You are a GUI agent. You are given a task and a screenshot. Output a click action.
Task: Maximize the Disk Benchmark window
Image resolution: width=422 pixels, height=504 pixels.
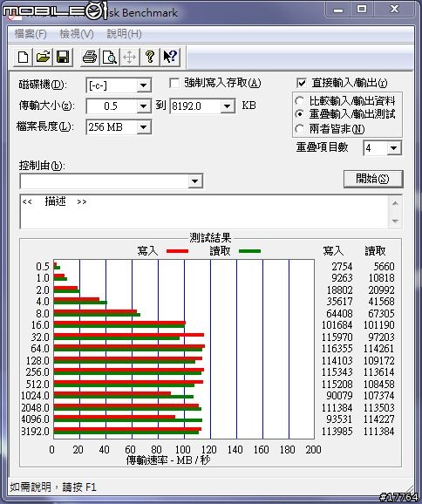(362, 9)
